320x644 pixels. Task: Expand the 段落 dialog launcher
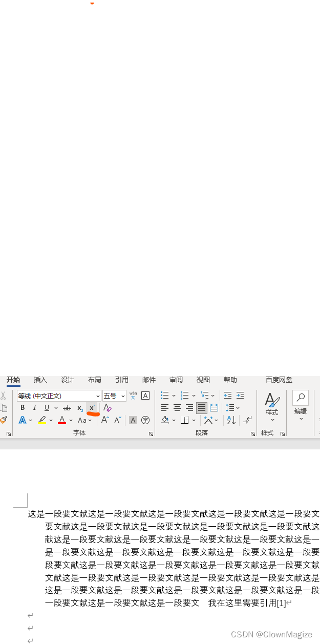pos(253,434)
